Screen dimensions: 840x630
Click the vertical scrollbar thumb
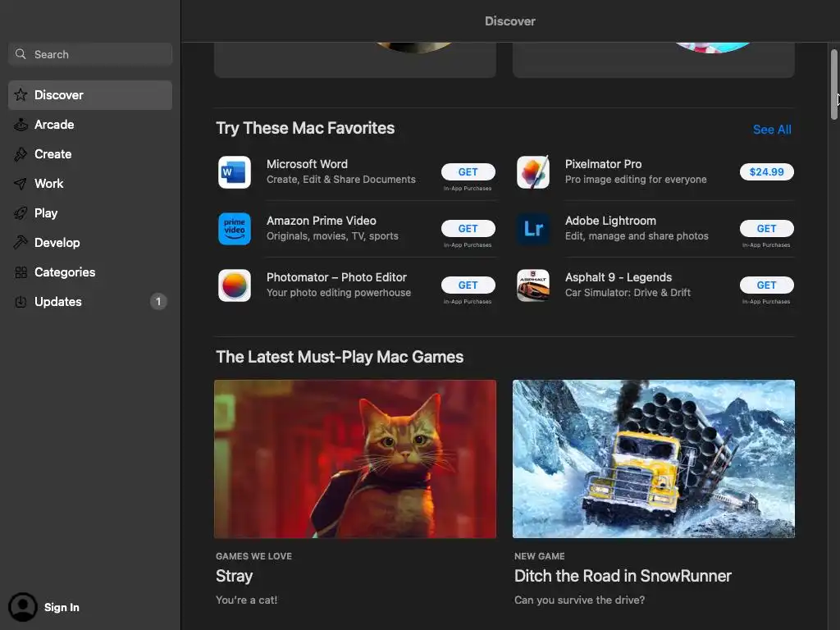pos(834,84)
